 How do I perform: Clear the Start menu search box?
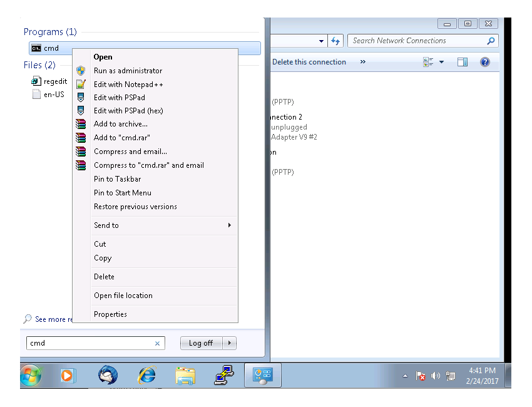click(x=158, y=344)
